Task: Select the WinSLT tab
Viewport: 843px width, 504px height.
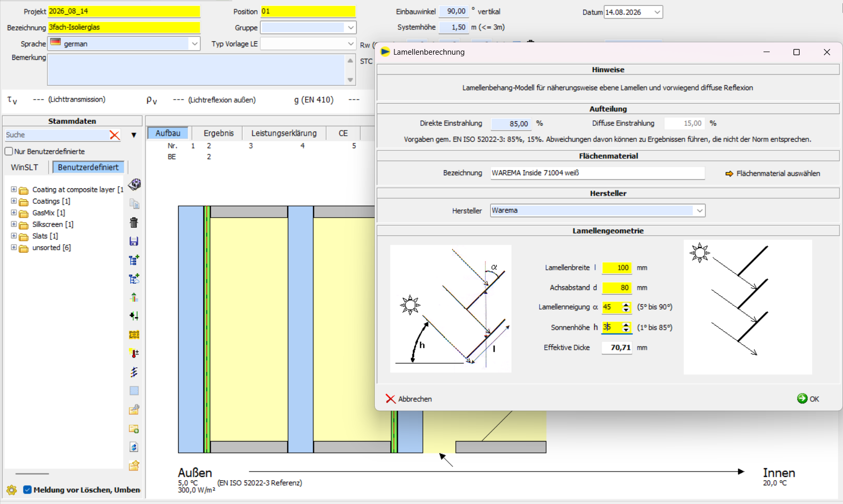Action: click(25, 167)
